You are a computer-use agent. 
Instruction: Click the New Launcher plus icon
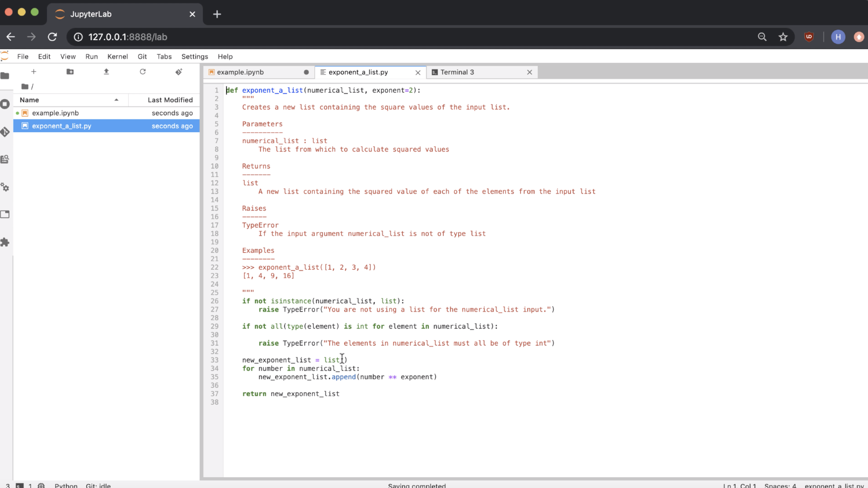click(x=34, y=72)
